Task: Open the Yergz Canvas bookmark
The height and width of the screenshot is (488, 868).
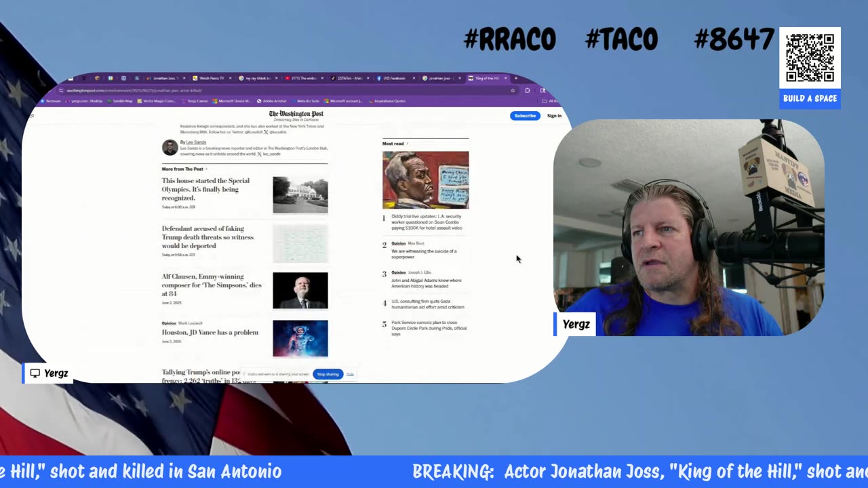Action: [195, 101]
